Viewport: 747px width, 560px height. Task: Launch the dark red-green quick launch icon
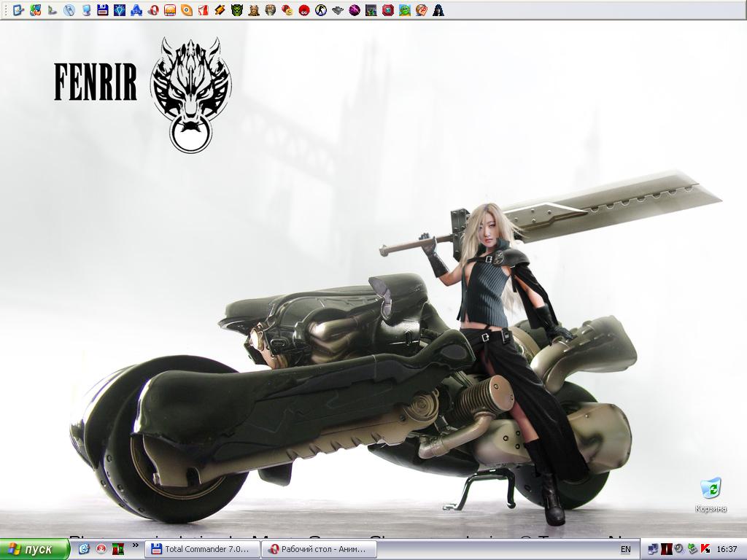118,550
